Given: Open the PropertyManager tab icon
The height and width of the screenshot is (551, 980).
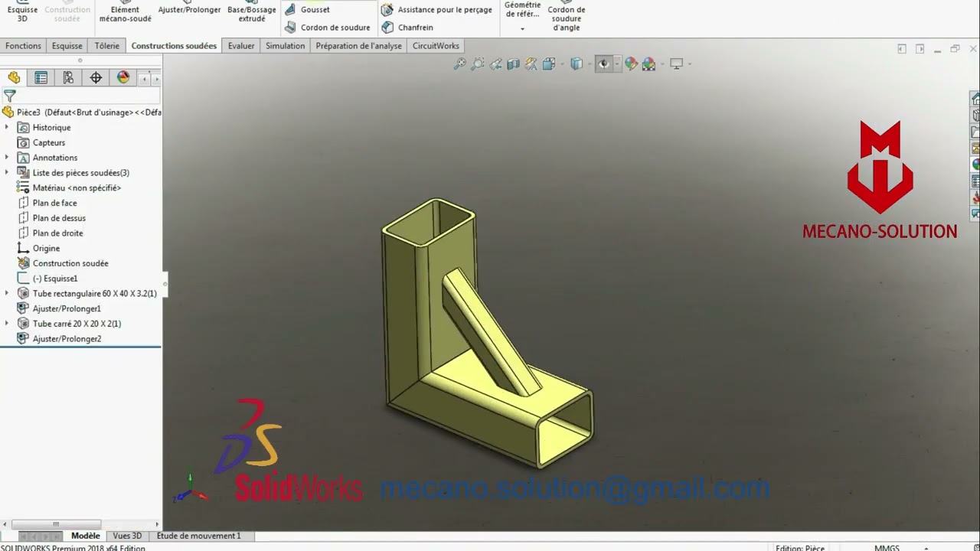Looking at the screenshot, I should (41, 77).
